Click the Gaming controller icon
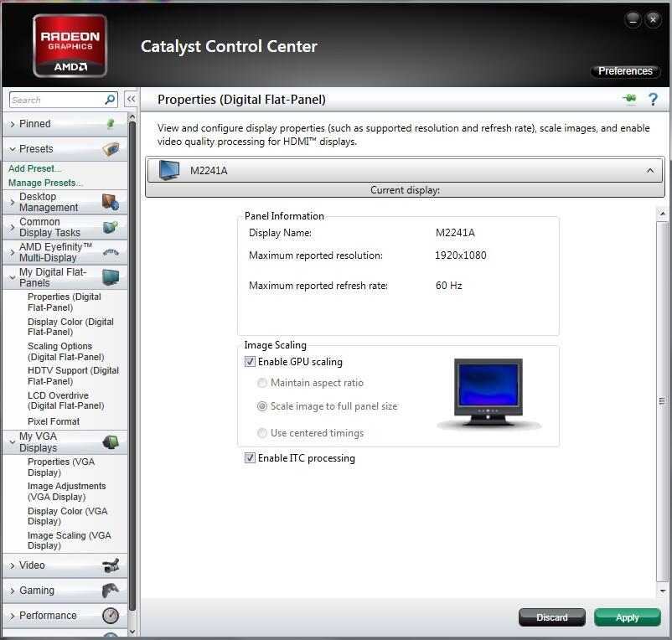This screenshot has height=640, width=672. coord(111,591)
